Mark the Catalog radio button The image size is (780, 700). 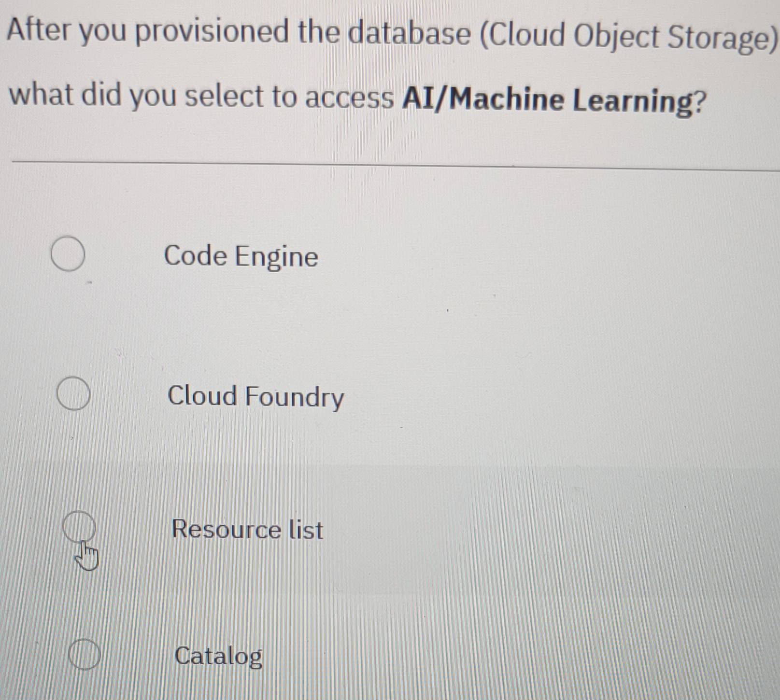(85, 655)
